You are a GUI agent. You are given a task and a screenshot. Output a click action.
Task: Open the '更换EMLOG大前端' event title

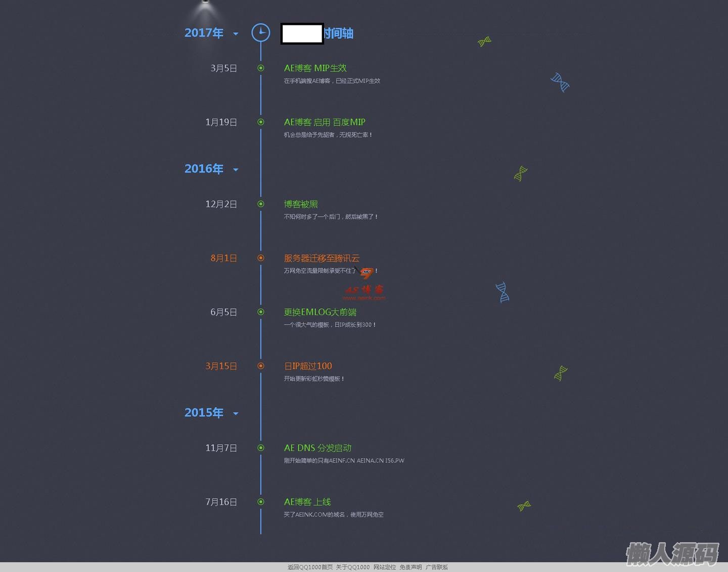(320, 312)
